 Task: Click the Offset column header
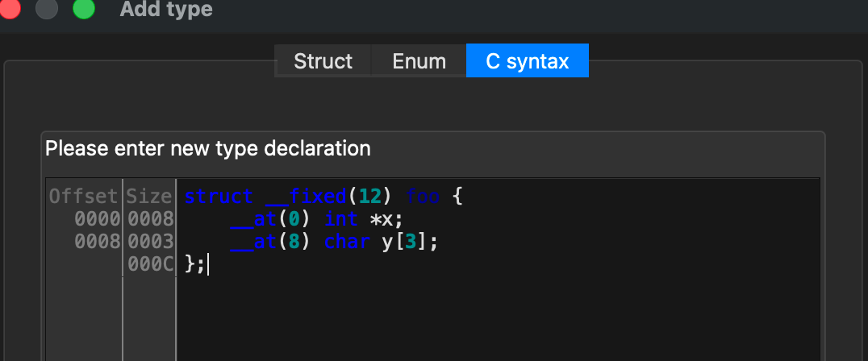[84, 197]
